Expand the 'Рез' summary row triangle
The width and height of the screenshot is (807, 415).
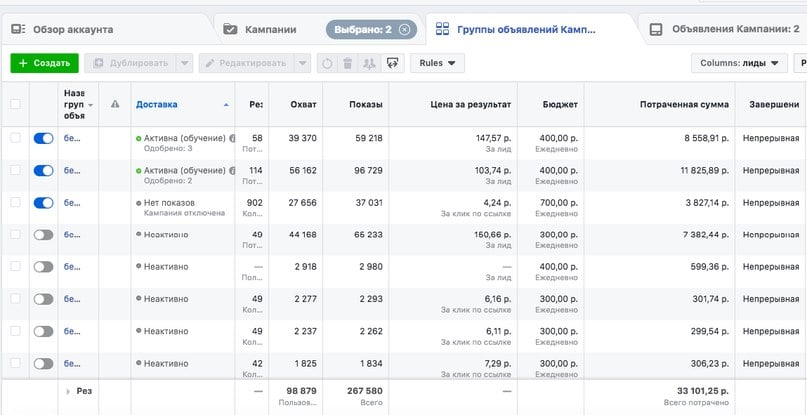point(68,391)
